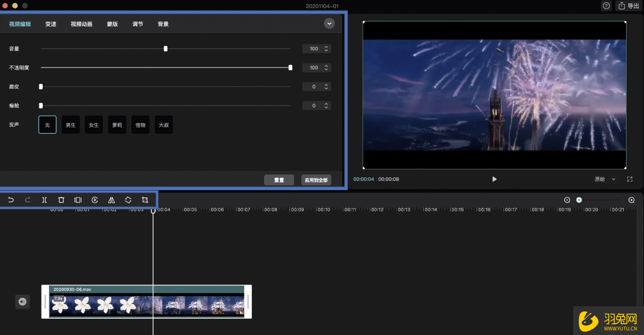Click the 重置 button
The width and height of the screenshot is (644, 335).
[279, 180]
